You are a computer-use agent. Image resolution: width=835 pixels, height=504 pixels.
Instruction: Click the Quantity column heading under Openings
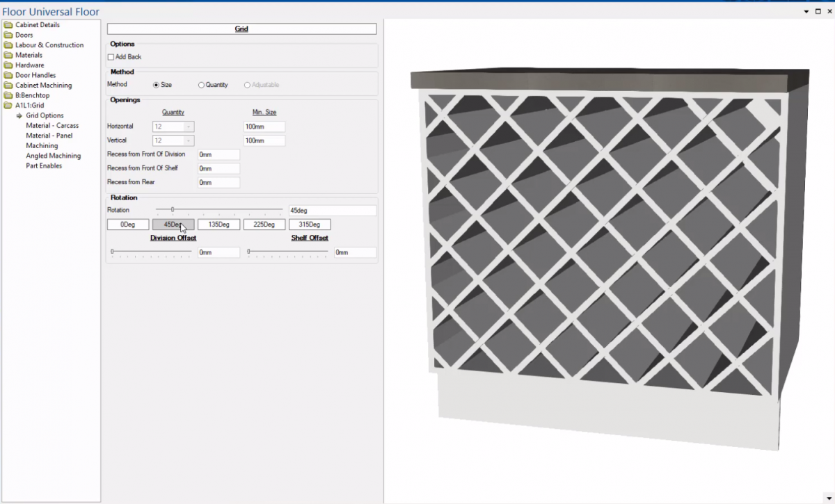(173, 112)
